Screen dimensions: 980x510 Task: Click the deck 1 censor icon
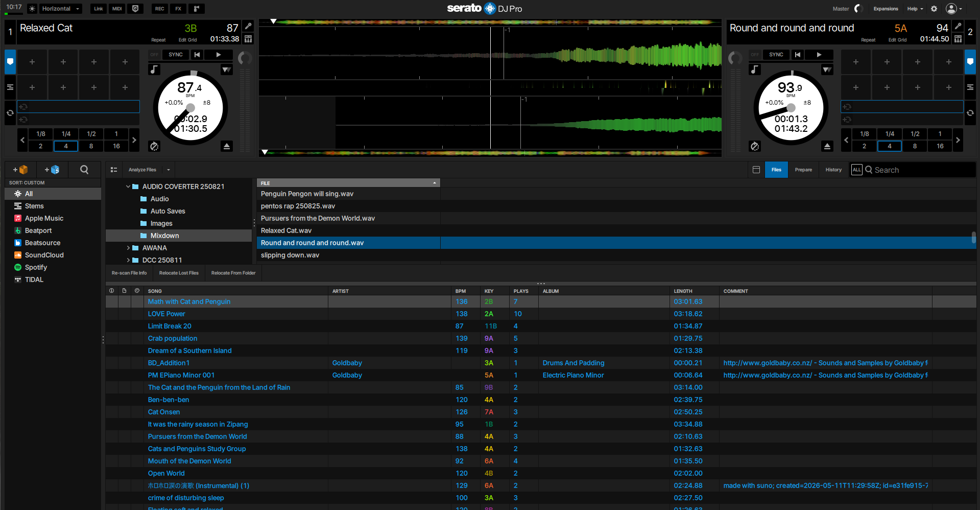pyautogui.click(x=154, y=147)
